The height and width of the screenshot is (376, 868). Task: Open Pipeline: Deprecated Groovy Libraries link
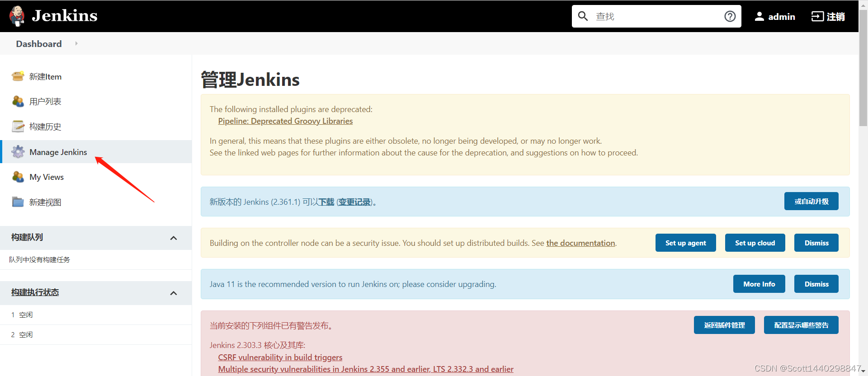point(285,121)
